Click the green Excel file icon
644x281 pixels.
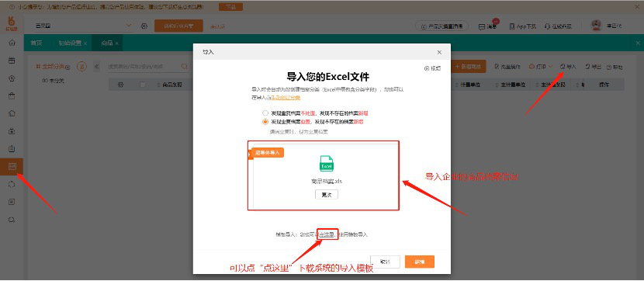point(327,164)
